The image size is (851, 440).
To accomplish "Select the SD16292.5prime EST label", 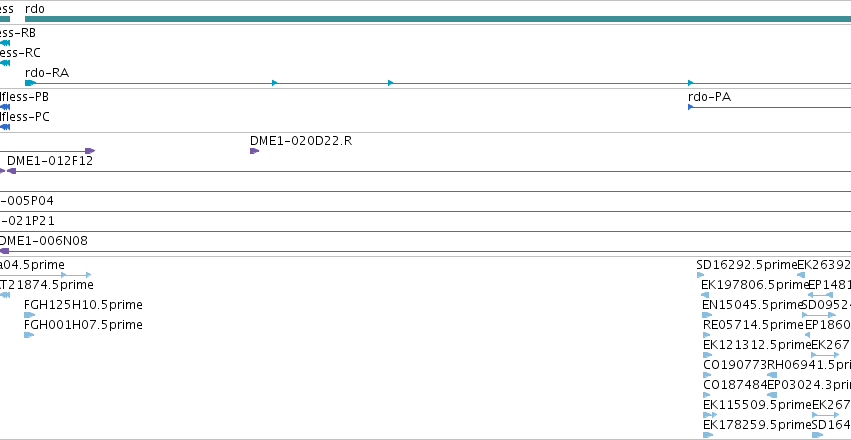I will (x=747, y=265).
